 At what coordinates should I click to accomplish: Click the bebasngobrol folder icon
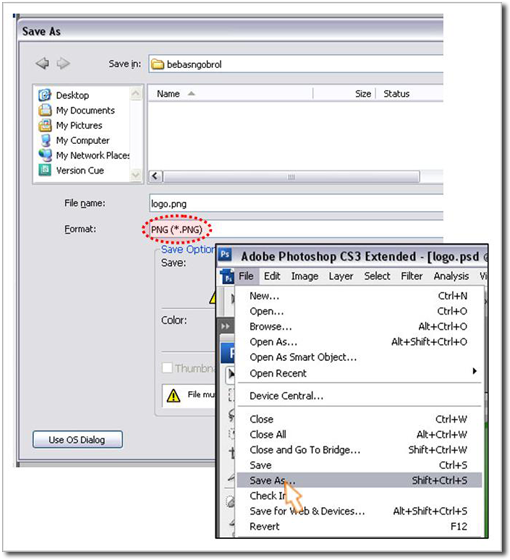(x=157, y=64)
